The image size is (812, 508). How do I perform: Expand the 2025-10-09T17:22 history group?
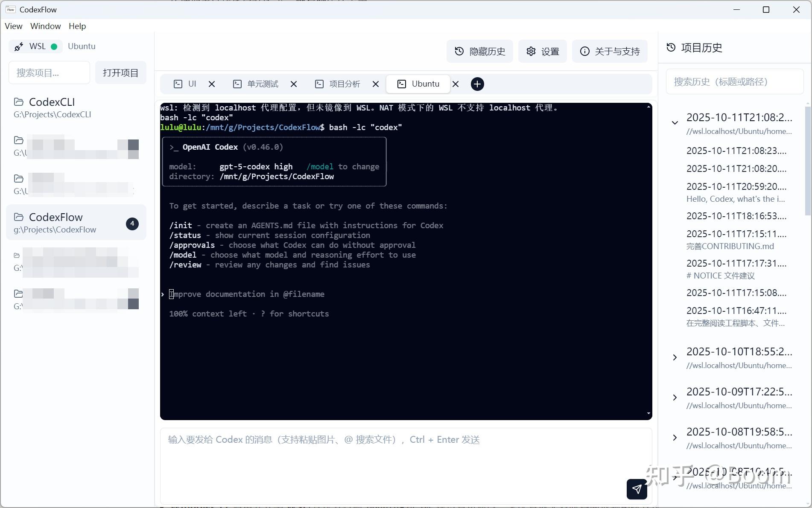click(675, 398)
